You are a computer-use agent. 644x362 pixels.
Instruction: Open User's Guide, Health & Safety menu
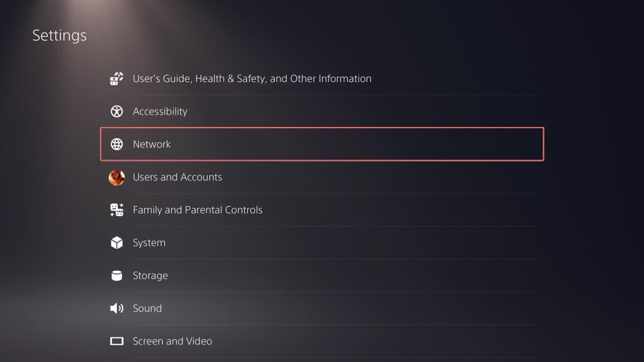point(252,79)
